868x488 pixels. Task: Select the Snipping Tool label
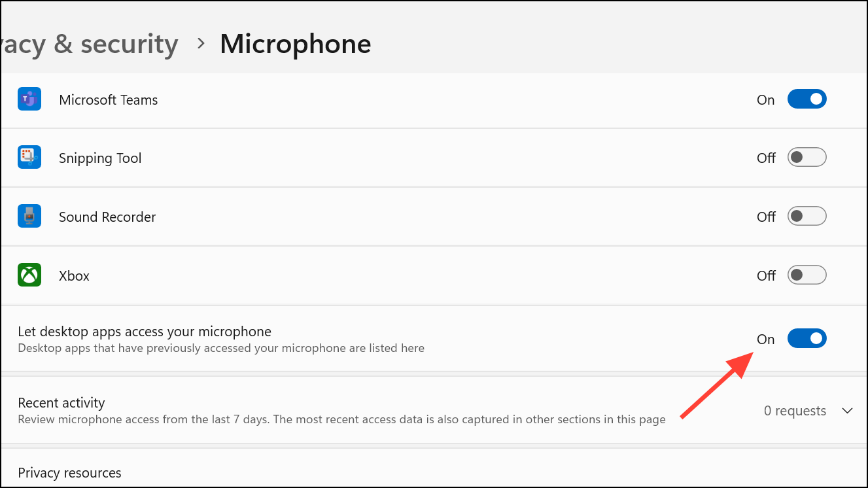pos(100,158)
